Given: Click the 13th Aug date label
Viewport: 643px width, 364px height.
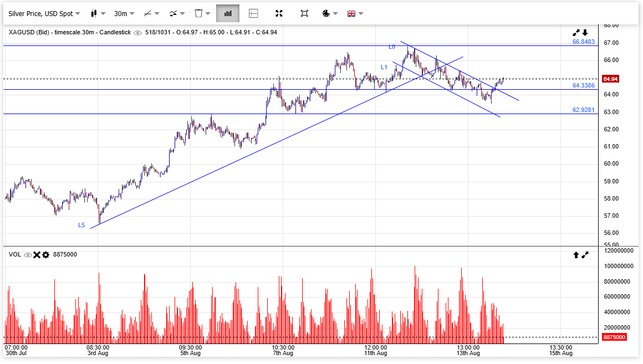Looking at the screenshot, I should [468, 353].
